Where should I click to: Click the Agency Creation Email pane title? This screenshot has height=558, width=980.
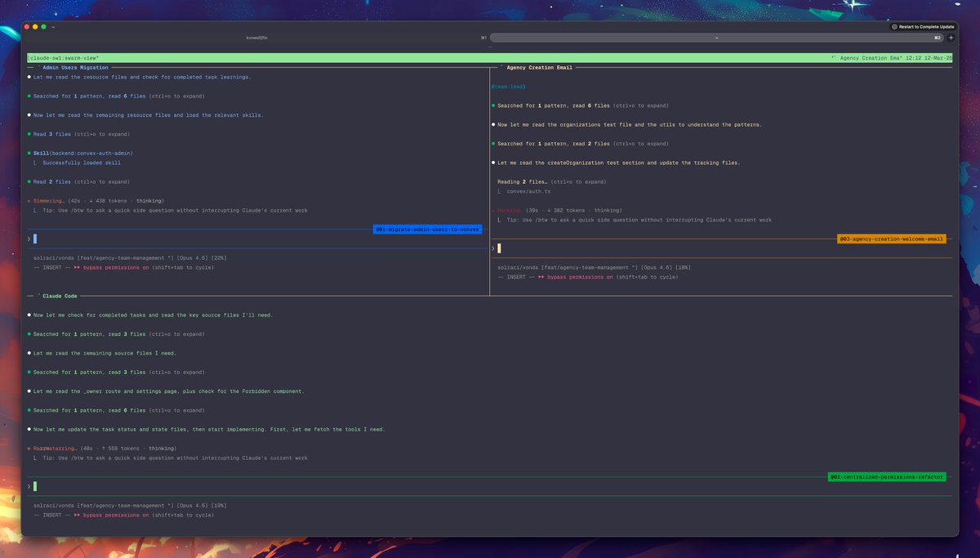pyautogui.click(x=540, y=68)
